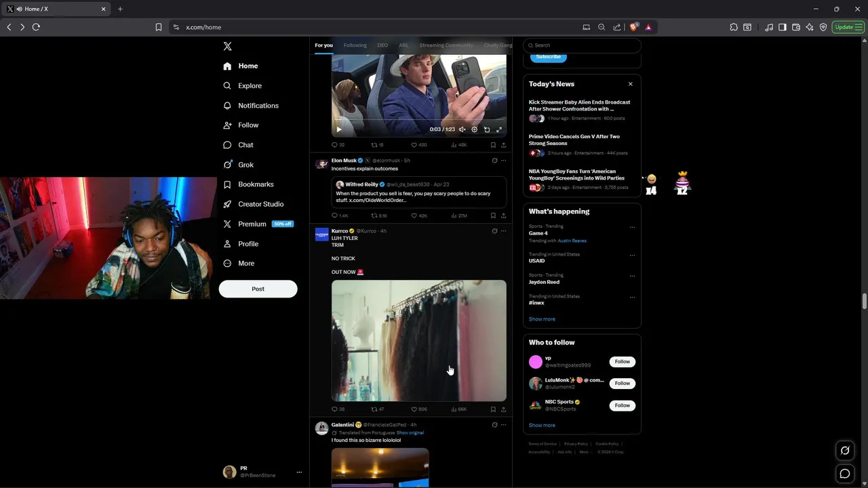868x488 pixels.
Task: Follow the LuluMonk account
Action: click(622, 384)
